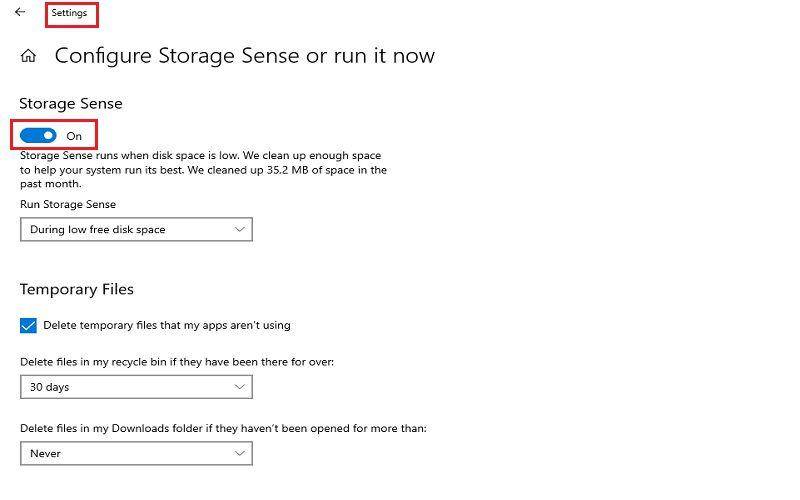Click the 'Run Storage Sense' label
The width and height of the screenshot is (800, 500).
(x=68, y=205)
